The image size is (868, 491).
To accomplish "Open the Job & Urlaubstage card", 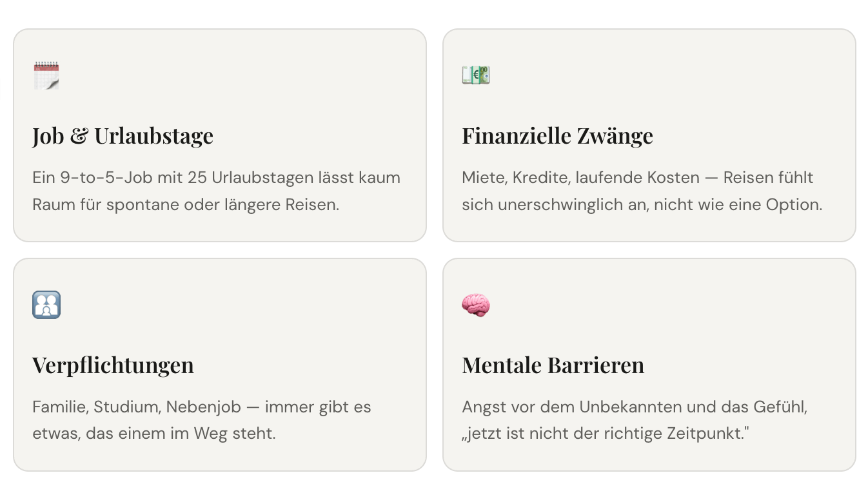I will pyautogui.click(x=220, y=135).
